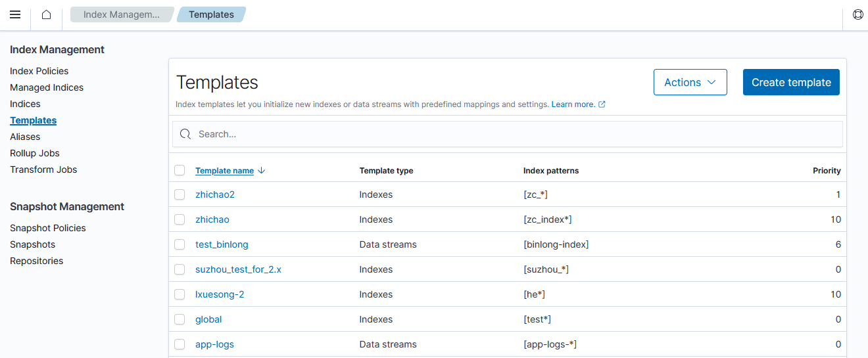Go to Managed Indices

[x=47, y=87]
